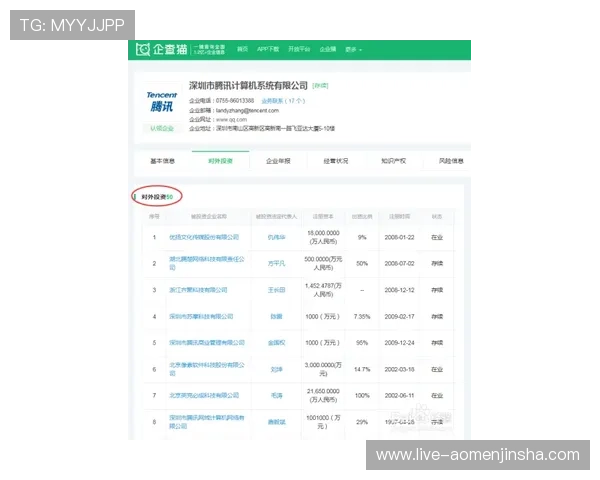
Task: Click capital cell 21,650.0000 (万人民币)
Action: pos(323,395)
